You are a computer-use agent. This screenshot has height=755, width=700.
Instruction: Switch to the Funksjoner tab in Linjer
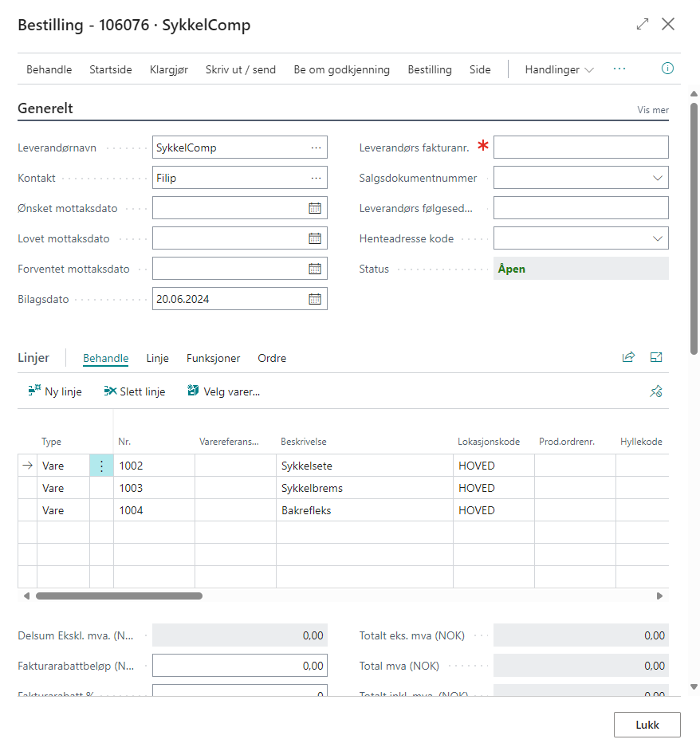213,358
